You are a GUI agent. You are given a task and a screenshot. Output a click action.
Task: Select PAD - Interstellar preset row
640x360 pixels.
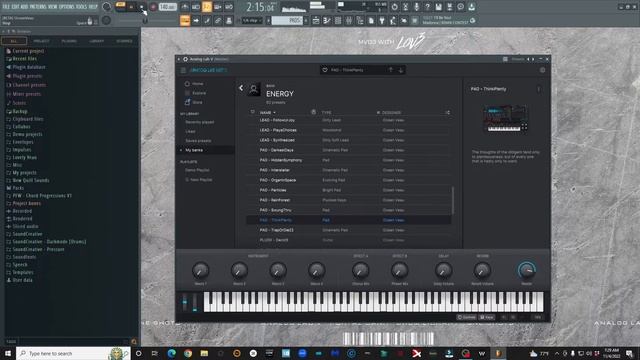[349, 170]
